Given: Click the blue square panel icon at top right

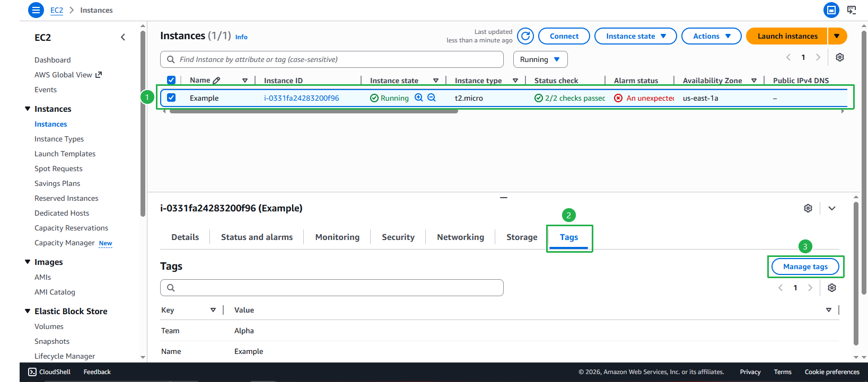Looking at the screenshot, I should coord(831,10).
